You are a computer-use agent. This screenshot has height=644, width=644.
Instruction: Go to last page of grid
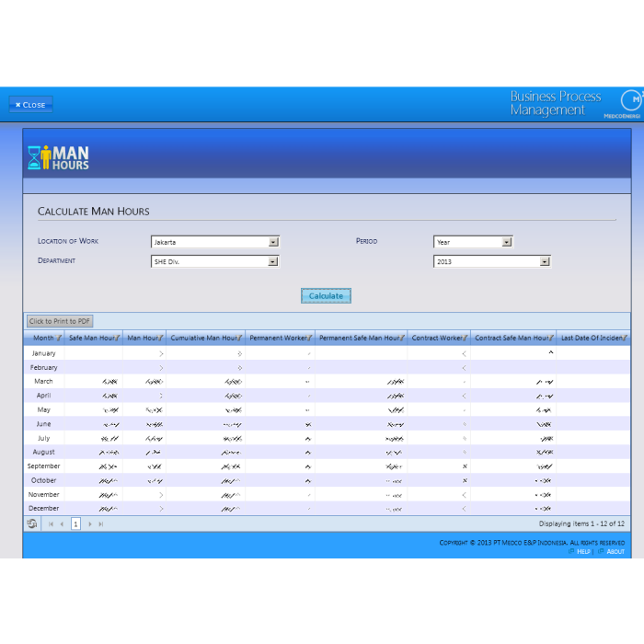pyautogui.click(x=100, y=523)
